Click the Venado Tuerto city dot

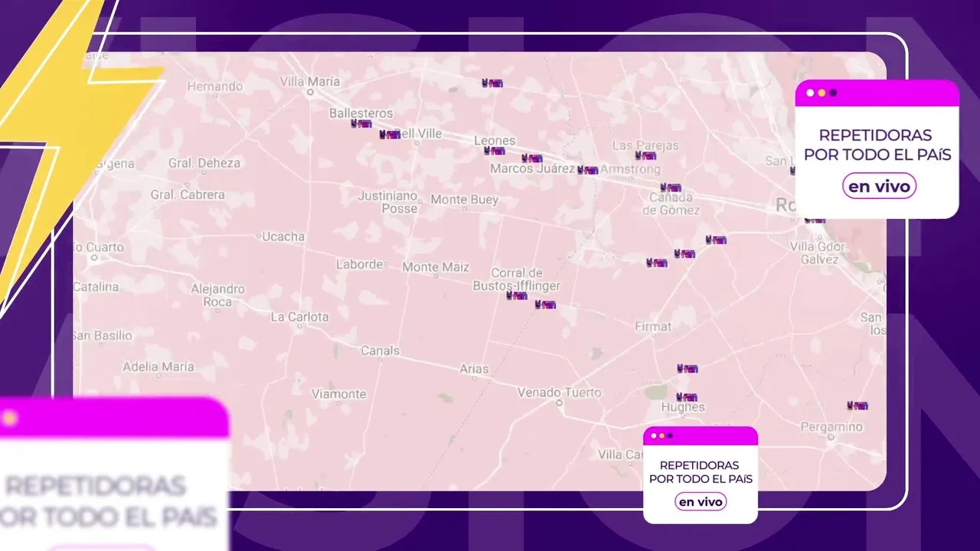tap(560, 402)
